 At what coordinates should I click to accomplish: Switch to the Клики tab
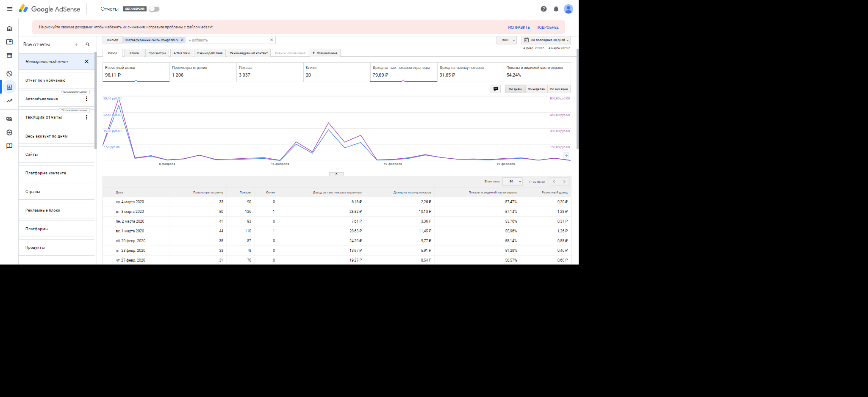click(x=134, y=53)
